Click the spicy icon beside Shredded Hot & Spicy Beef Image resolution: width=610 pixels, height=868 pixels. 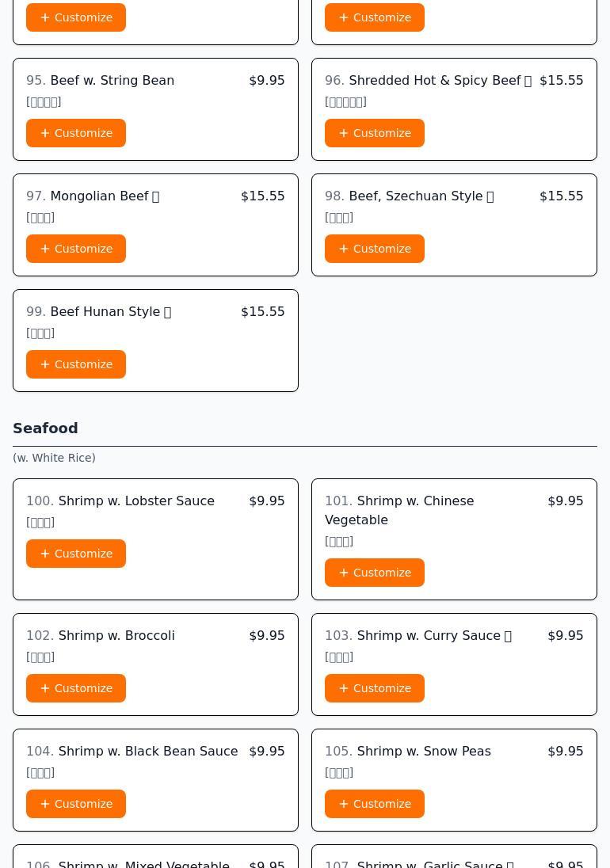click(528, 81)
